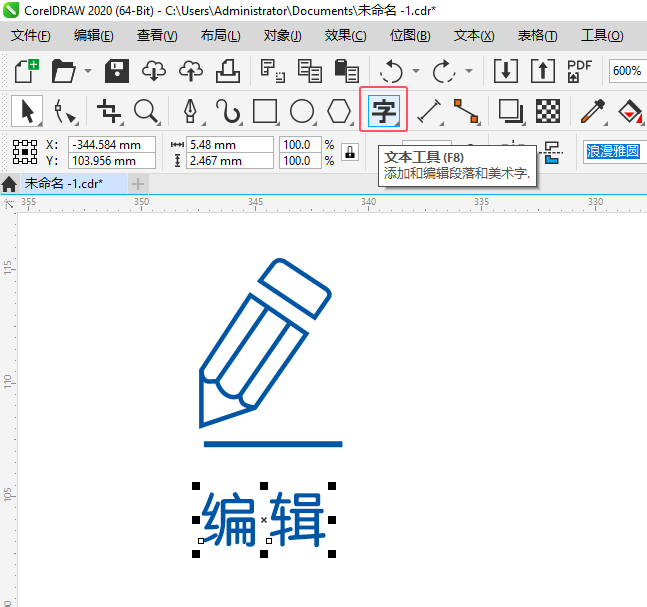The height and width of the screenshot is (607, 647).
Task: Paste from clipboard
Action: pos(346,71)
